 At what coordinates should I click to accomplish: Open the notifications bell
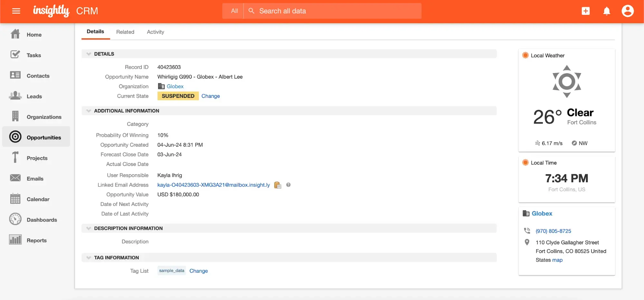click(x=606, y=11)
